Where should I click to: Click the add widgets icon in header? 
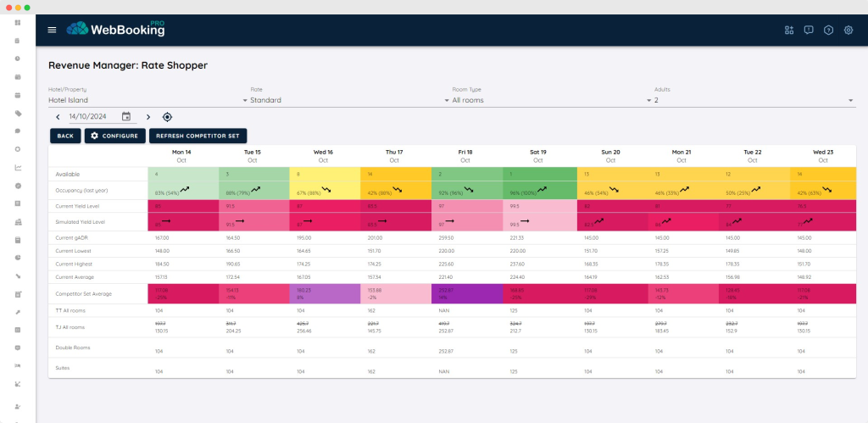[x=789, y=30]
